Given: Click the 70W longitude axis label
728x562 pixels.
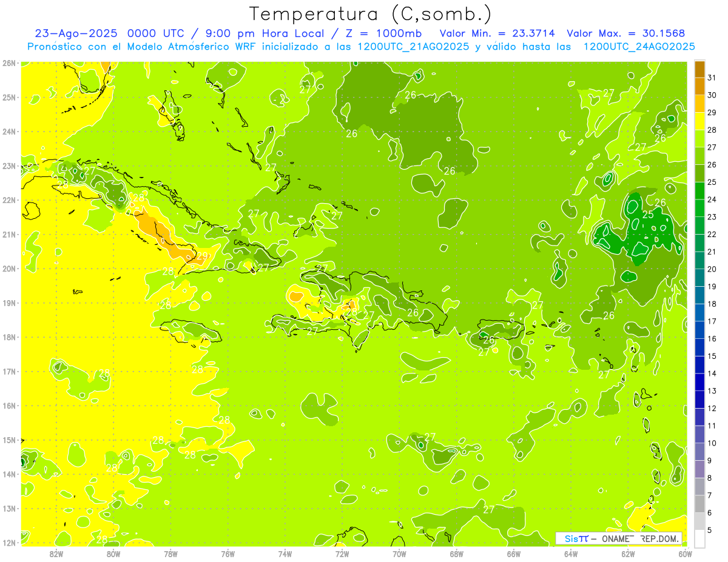Looking at the screenshot, I should coord(399,554).
